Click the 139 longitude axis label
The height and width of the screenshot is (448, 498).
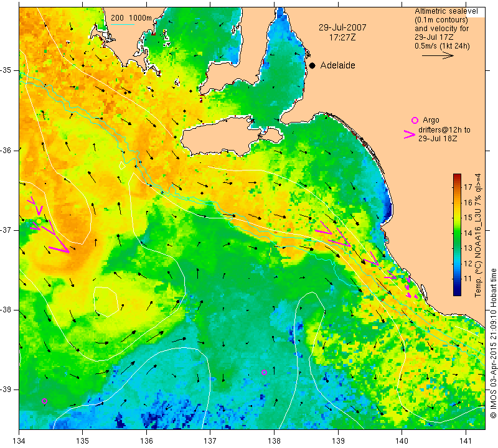click(338, 441)
